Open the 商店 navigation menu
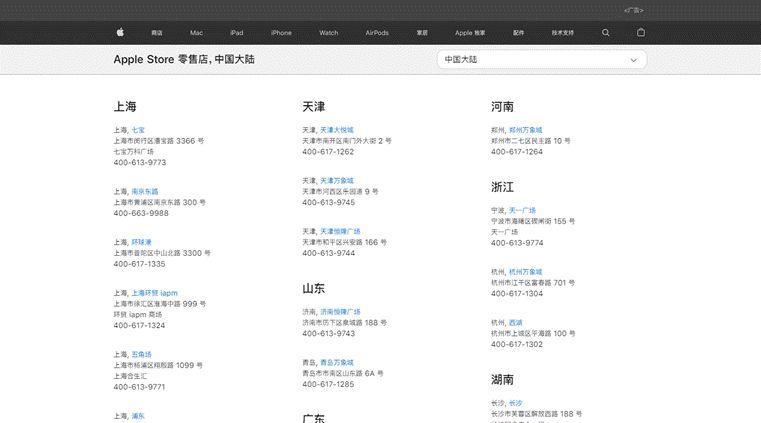This screenshot has width=761, height=423. coord(157,33)
